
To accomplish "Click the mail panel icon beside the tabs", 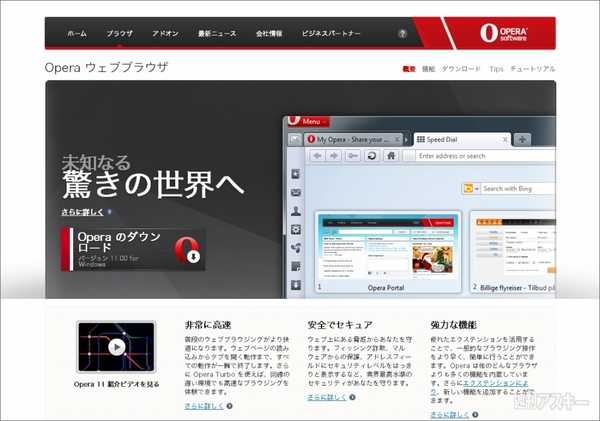I will [294, 139].
